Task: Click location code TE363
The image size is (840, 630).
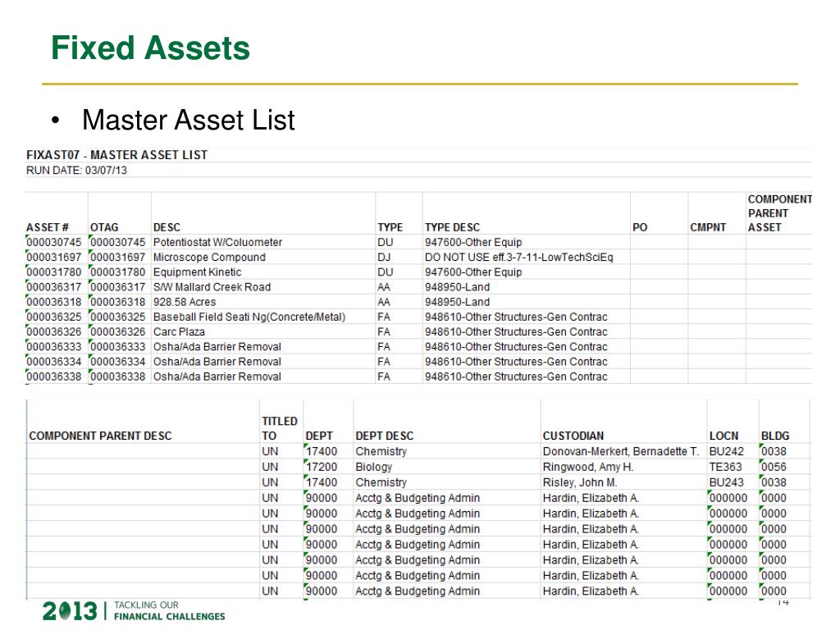Action: 725,467
